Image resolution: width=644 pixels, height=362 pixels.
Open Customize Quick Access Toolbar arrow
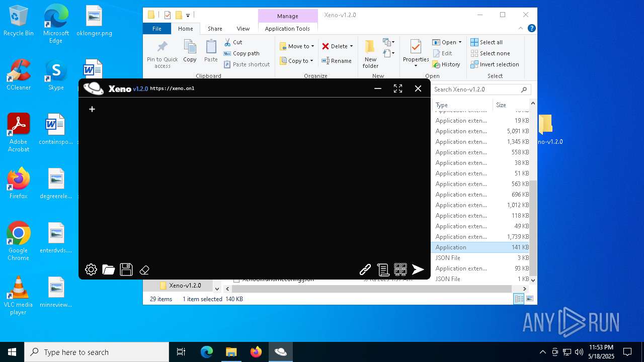click(188, 16)
